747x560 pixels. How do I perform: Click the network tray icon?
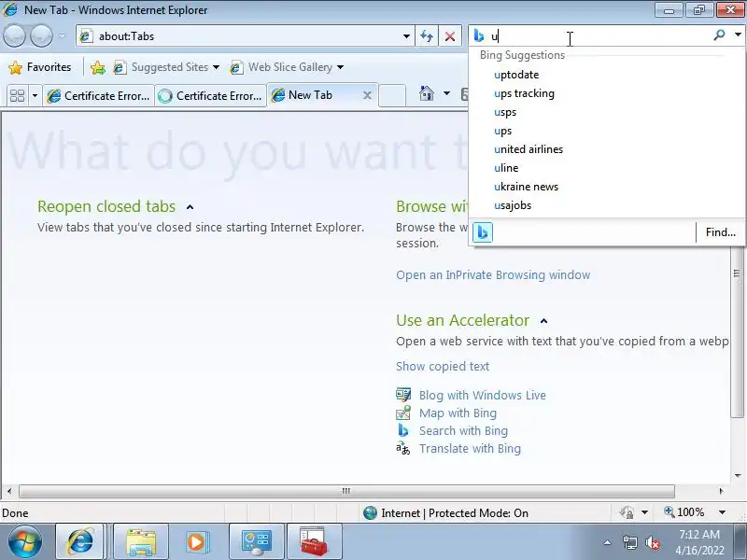(x=629, y=542)
